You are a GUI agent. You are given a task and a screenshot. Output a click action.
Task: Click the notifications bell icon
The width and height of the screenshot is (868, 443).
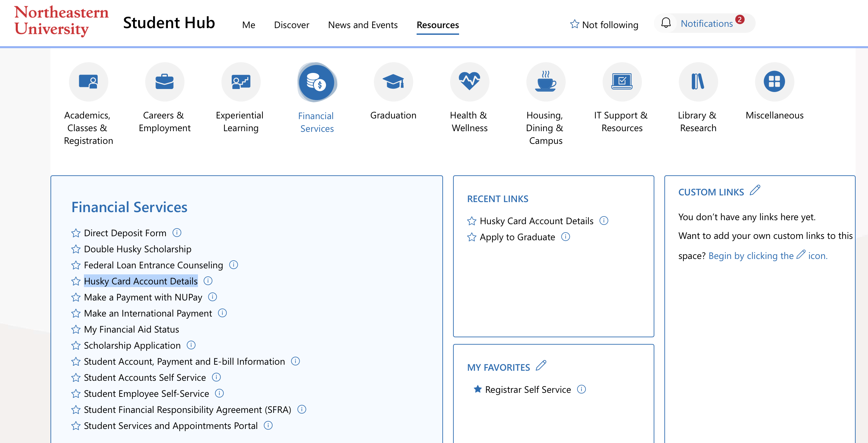pyautogui.click(x=665, y=23)
